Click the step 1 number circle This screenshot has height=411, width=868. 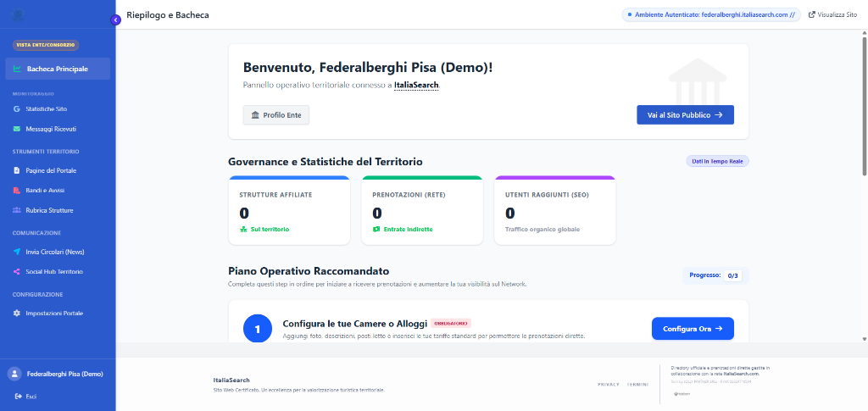258,329
